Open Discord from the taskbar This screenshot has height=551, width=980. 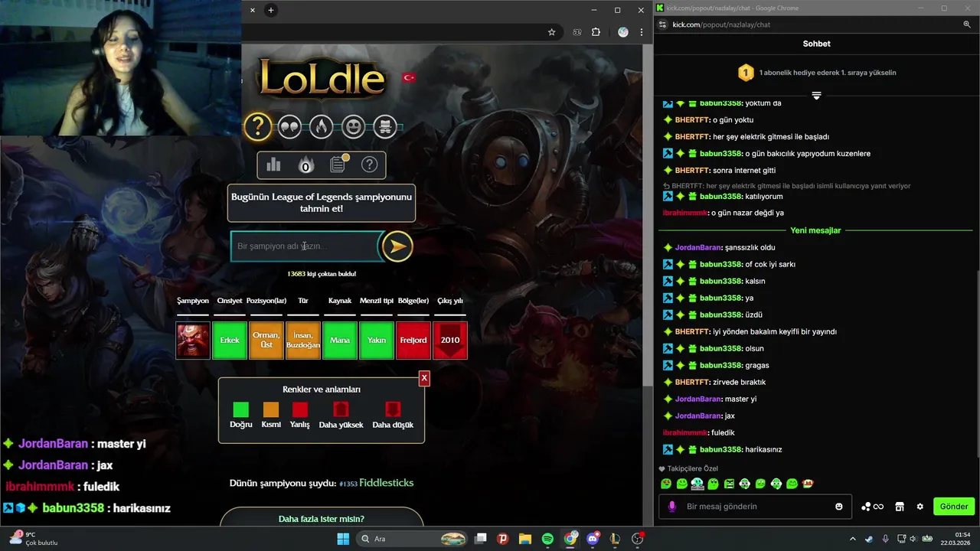[x=593, y=539]
